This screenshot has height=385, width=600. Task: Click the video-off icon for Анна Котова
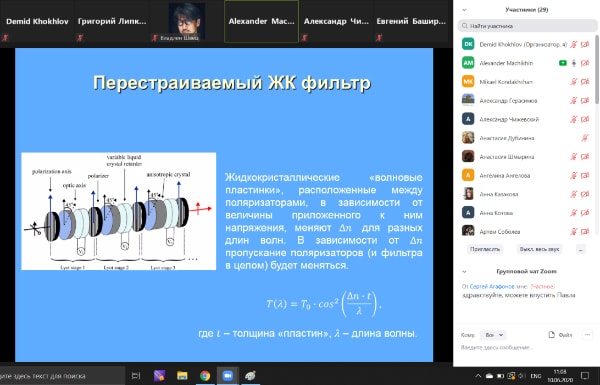pyautogui.click(x=585, y=213)
